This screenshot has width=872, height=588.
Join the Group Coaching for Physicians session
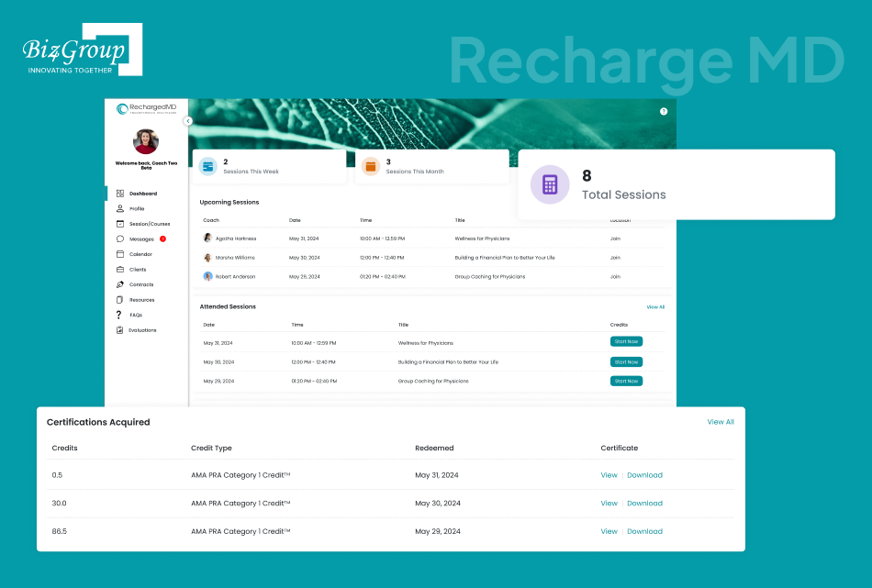[615, 276]
